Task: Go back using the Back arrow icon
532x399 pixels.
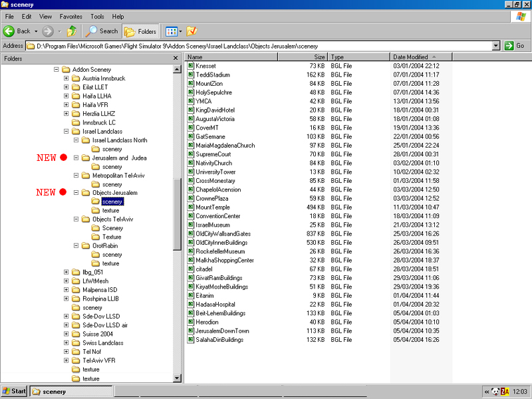Action: 9,31
